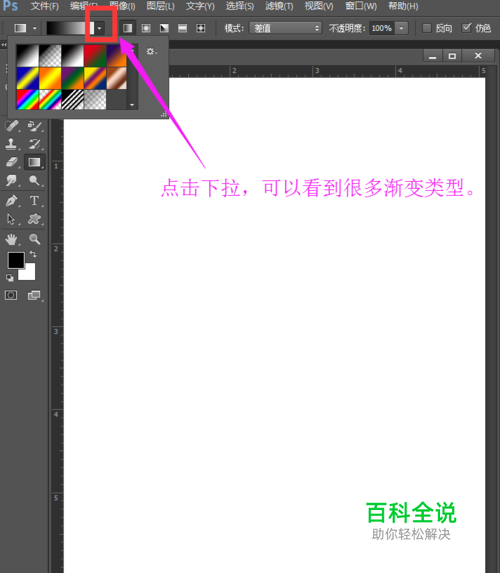Pick the transparent stripes gradient swatch
The image size is (500, 573).
point(73,99)
